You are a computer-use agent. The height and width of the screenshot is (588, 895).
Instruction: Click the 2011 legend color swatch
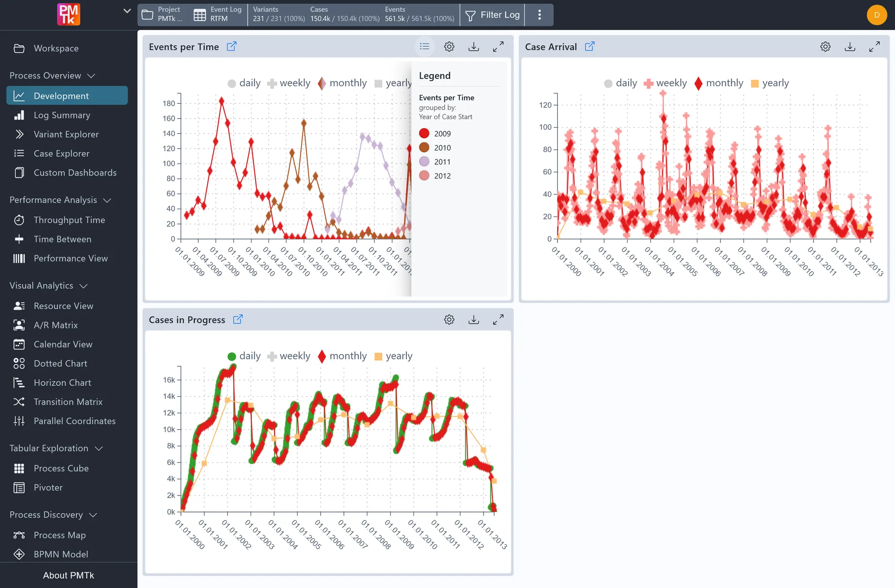tap(424, 162)
